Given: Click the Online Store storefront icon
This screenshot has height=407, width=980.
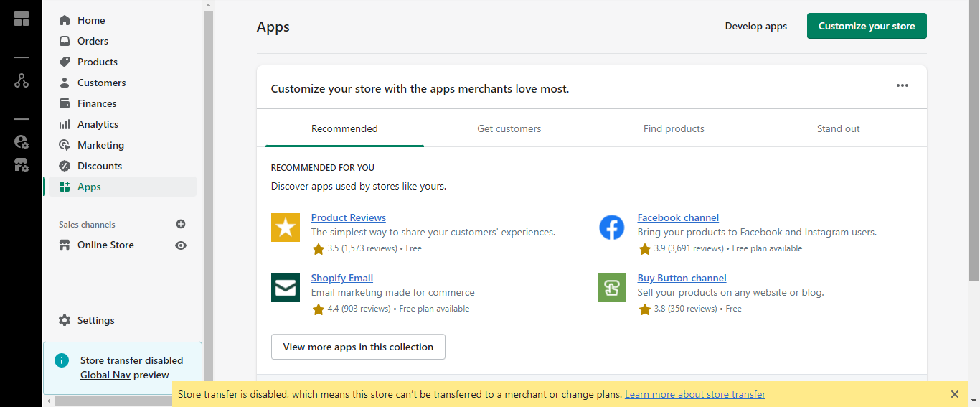Looking at the screenshot, I should pyautogui.click(x=65, y=245).
